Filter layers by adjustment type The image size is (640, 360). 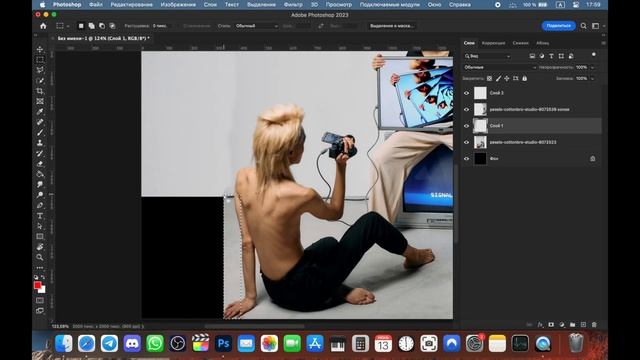click(x=542, y=56)
